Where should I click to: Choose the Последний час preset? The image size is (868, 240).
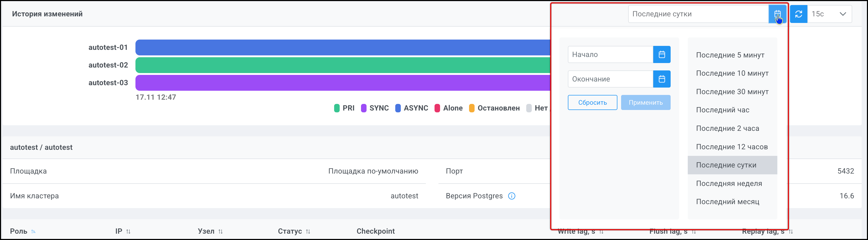click(723, 110)
